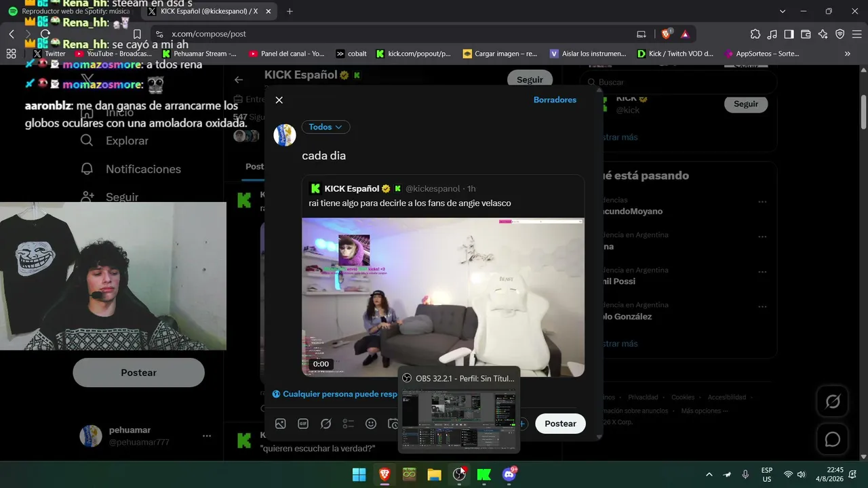Change who can reply: Cualquier persona puede responder
Screen dimensions: 868x488
click(335, 394)
